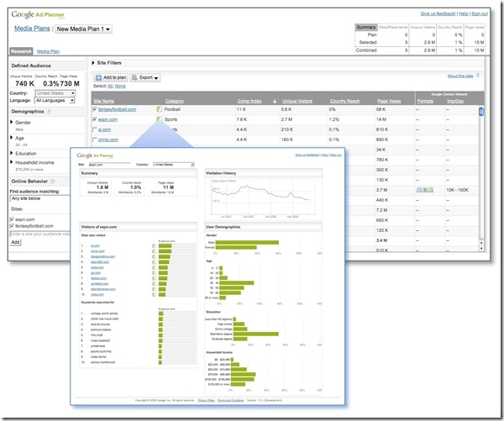504x421 pixels.
Task: Select the Summary tab in plan totals
Action: [366, 28]
